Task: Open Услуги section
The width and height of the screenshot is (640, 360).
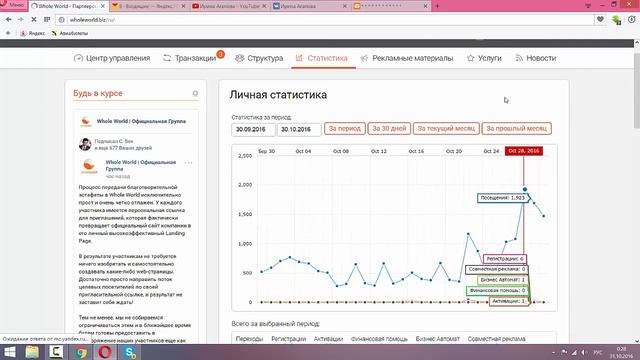Action: [x=484, y=58]
